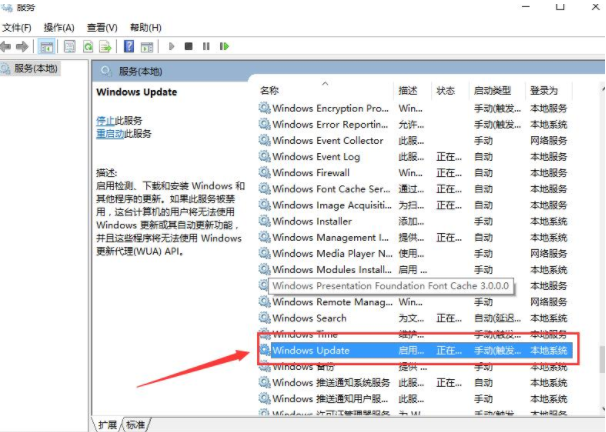Click the Back arrow in the toolbar

tap(7, 46)
